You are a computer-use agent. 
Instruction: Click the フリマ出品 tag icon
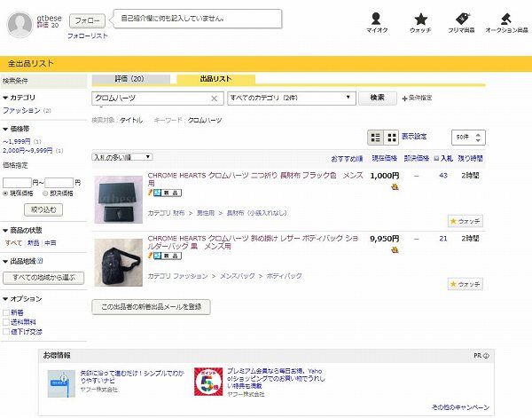point(462,19)
